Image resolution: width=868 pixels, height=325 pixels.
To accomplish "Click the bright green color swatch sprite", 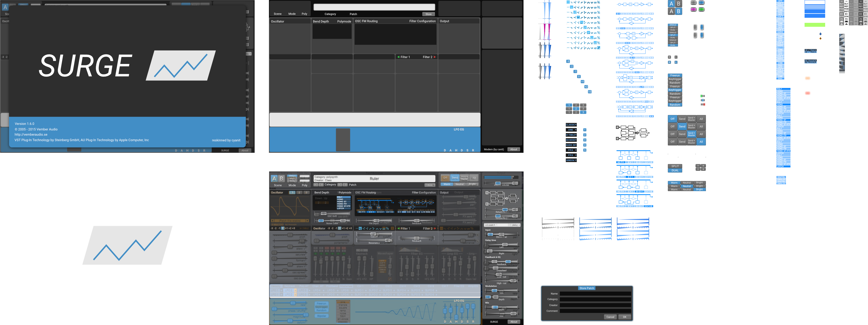I will [815, 25].
